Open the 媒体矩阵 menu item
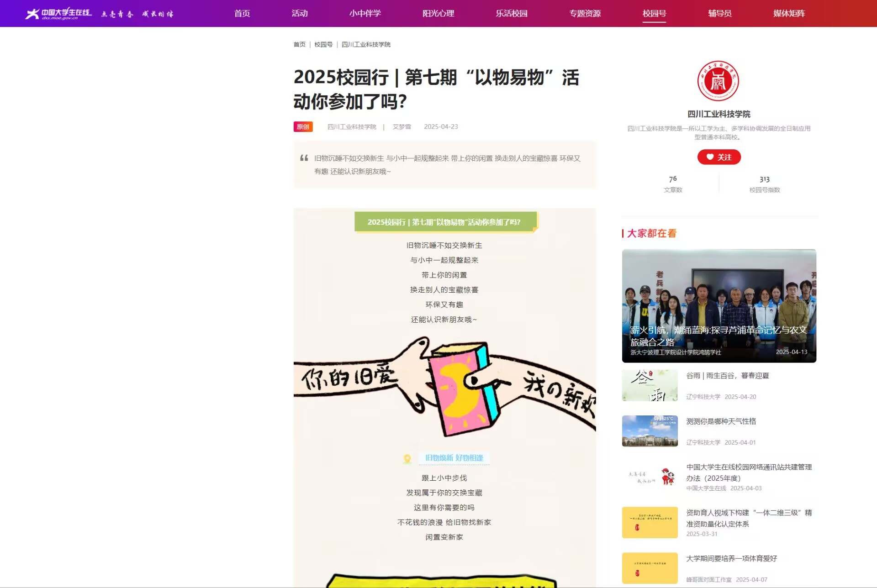This screenshot has width=877, height=588. click(789, 13)
